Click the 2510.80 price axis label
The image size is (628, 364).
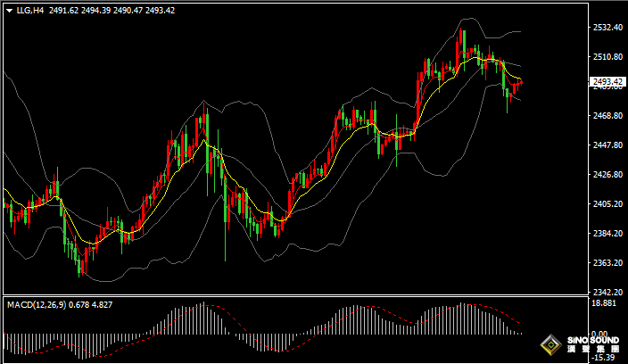[607, 57]
